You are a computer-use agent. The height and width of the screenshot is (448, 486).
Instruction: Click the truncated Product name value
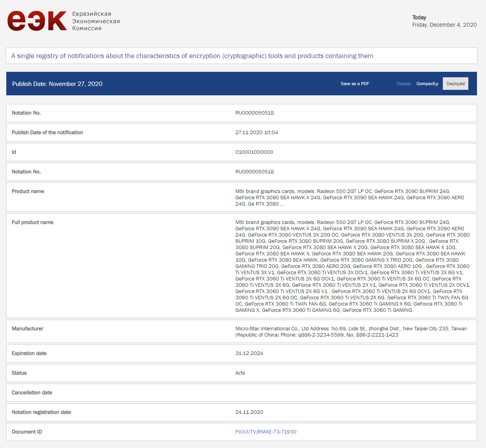pos(349,198)
